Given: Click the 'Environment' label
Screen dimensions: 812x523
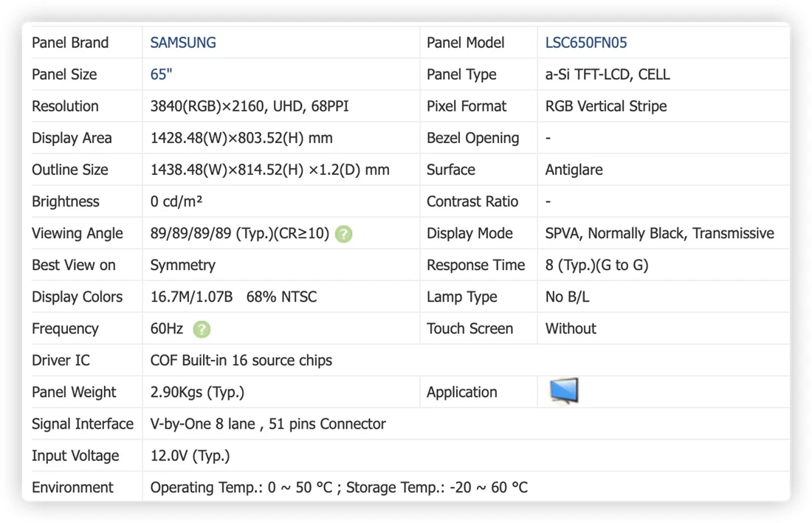Looking at the screenshot, I should point(72,488).
